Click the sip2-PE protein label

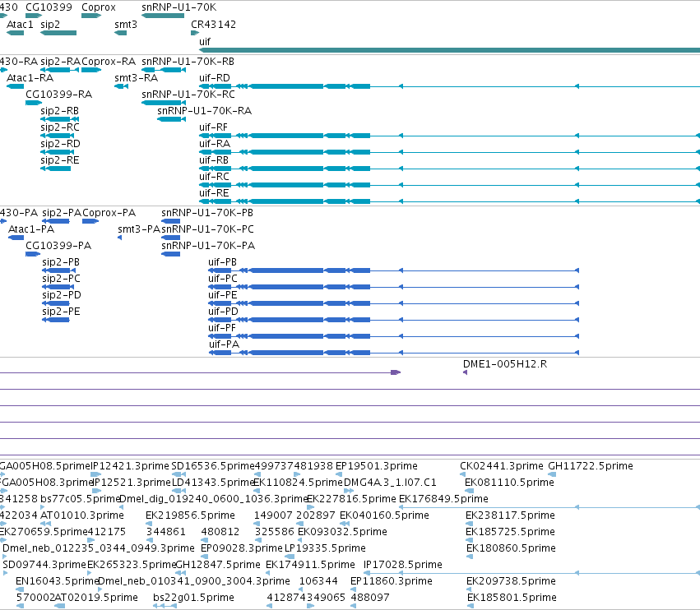pos(61,312)
